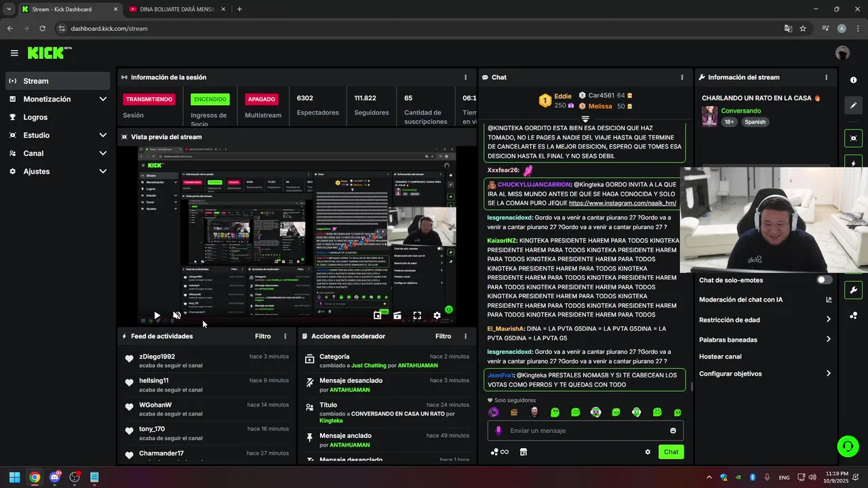This screenshot has height=488, width=868.
Task: Select Logros in the sidebar
Action: tap(58, 117)
